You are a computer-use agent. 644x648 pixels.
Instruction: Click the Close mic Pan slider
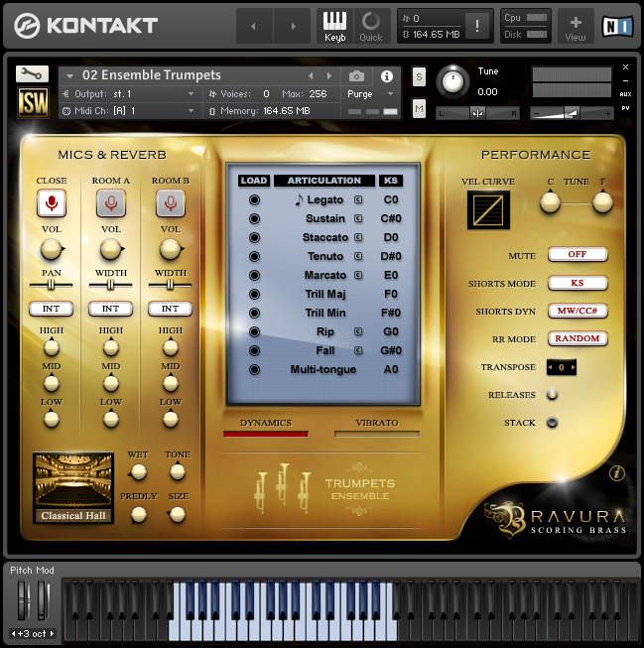52,285
